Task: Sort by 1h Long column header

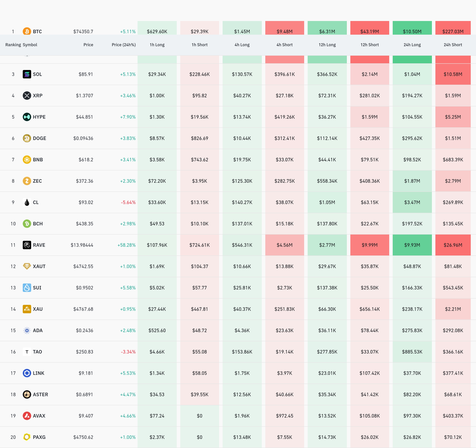Action: point(157,45)
